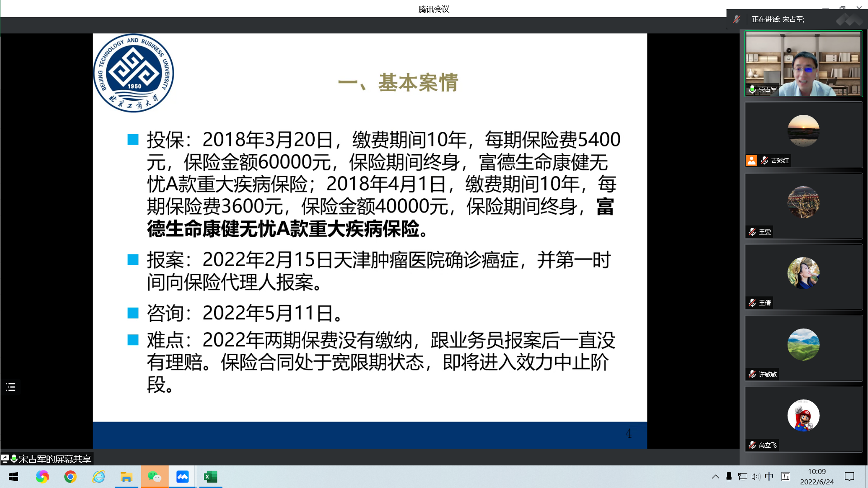The image size is (868, 488).
Task: Click 吉彩红 name label
Action: click(780, 160)
